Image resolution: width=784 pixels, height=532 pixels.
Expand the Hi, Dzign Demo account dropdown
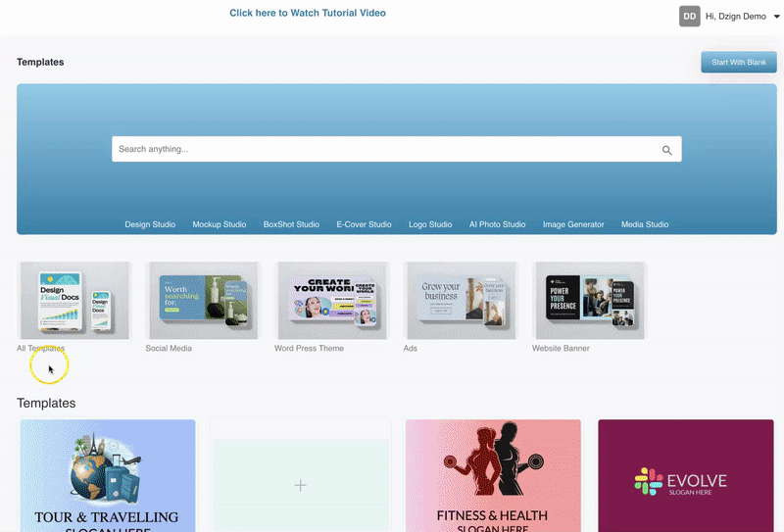(x=776, y=17)
